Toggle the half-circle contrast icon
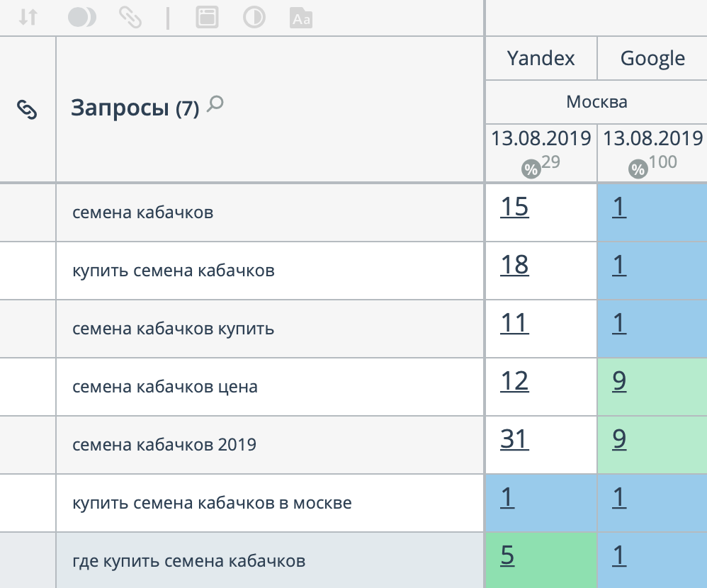The width and height of the screenshot is (707, 588). pyautogui.click(x=254, y=18)
